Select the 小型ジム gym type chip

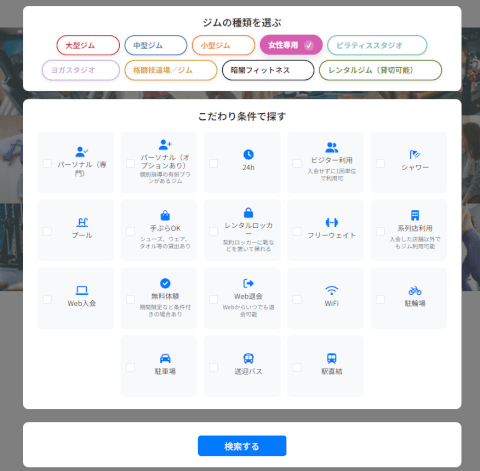coord(223,45)
